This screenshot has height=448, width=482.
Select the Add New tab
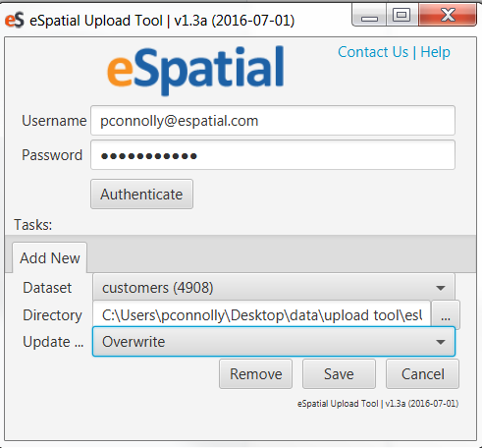click(50, 257)
